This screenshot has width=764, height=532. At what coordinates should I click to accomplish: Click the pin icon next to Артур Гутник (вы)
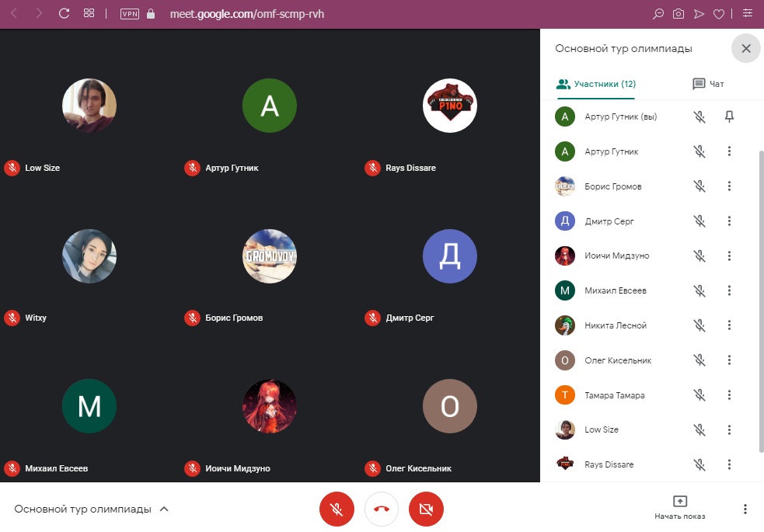point(729,116)
